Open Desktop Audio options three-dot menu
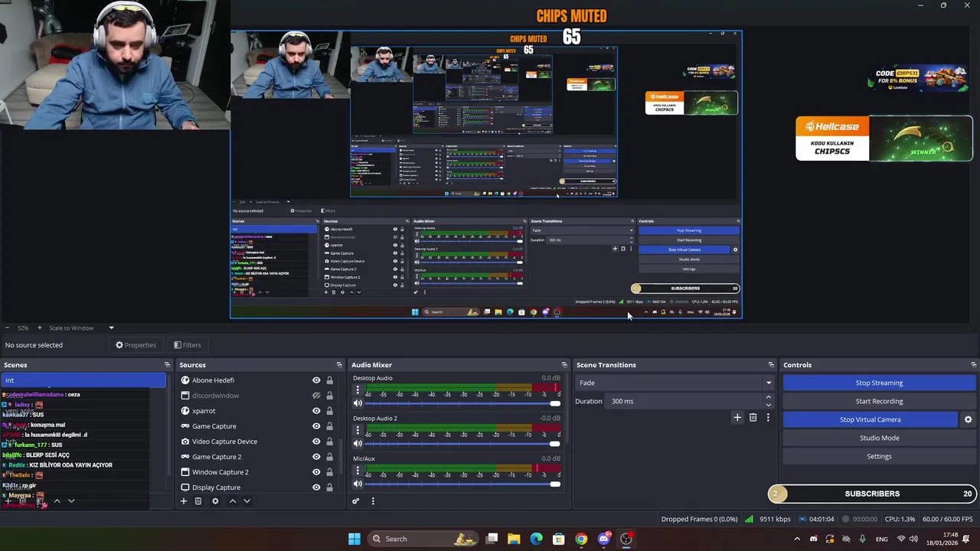Image resolution: width=980 pixels, height=551 pixels. [358, 390]
